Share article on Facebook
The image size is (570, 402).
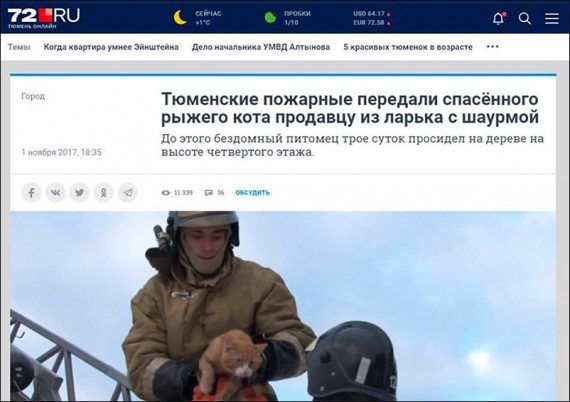31,192
